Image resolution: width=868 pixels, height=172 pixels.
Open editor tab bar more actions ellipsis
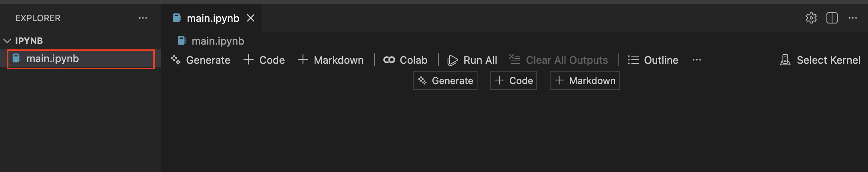click(x=853, y=18)
